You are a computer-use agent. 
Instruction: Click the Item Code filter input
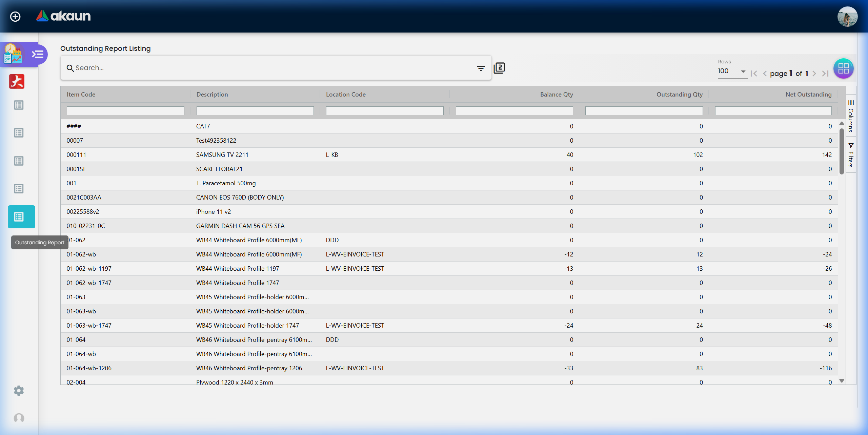click(x=125, y=111)
